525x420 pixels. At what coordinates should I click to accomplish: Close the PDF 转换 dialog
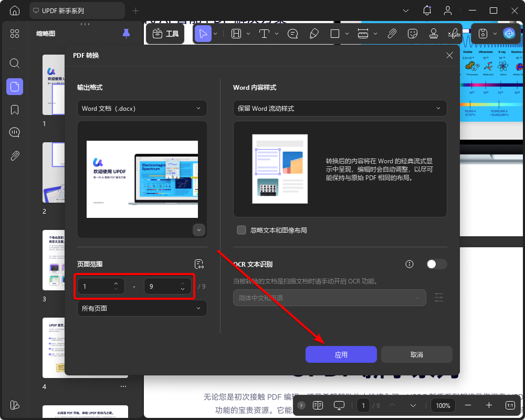click(449, 55)
